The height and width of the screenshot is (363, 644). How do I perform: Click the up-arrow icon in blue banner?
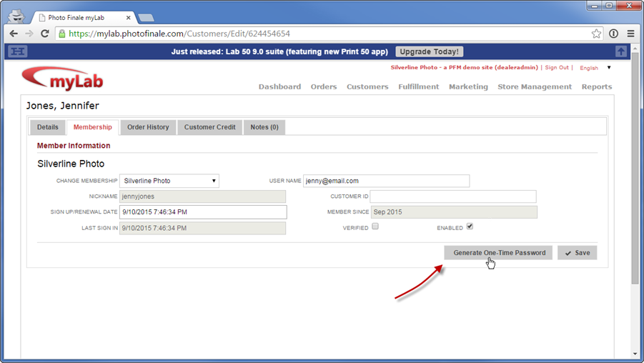(x=621, y=51)
